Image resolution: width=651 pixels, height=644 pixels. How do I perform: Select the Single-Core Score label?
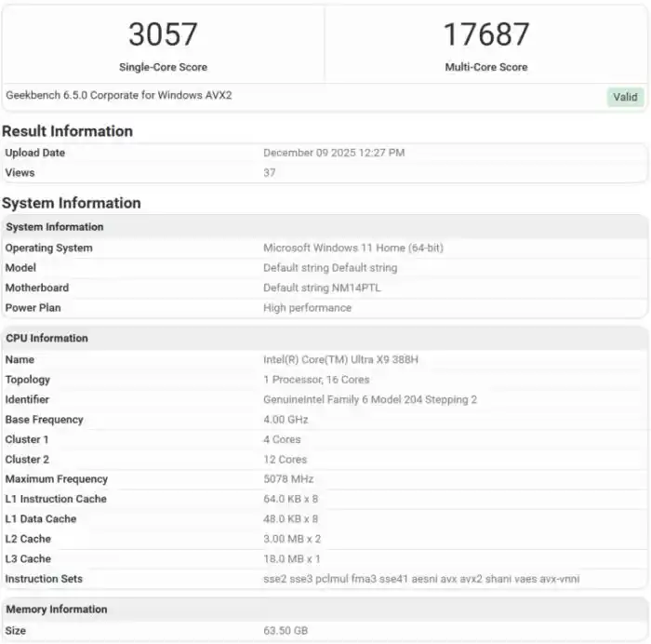163,67
